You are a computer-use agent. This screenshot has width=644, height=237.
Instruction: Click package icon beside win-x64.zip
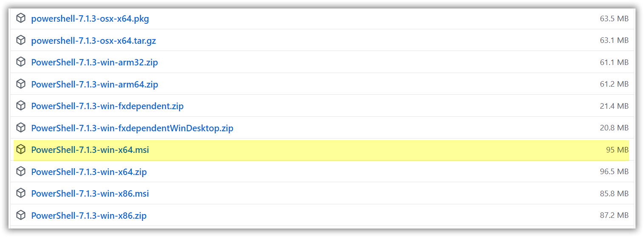pyautogui.click(x=21, y=172)
